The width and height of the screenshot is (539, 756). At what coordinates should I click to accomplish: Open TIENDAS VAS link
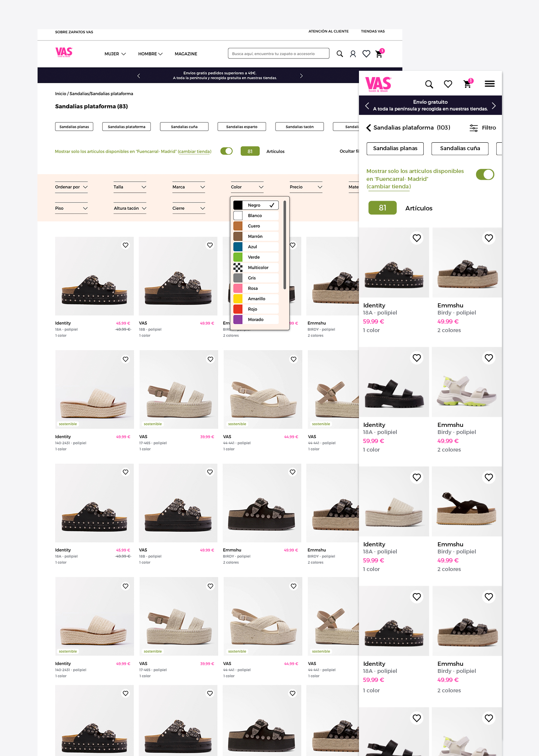pyautogui.click(x=373, y=31)
